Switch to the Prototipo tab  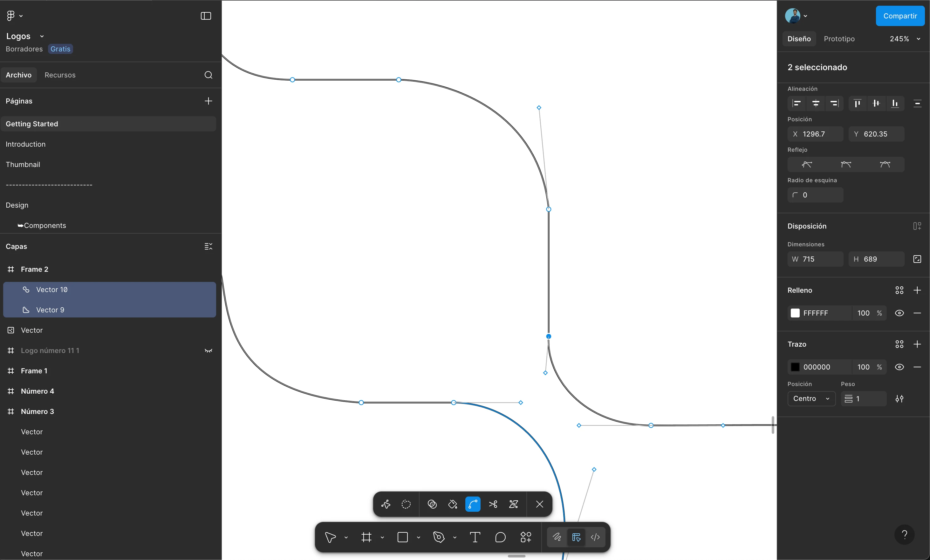point(839,39)
